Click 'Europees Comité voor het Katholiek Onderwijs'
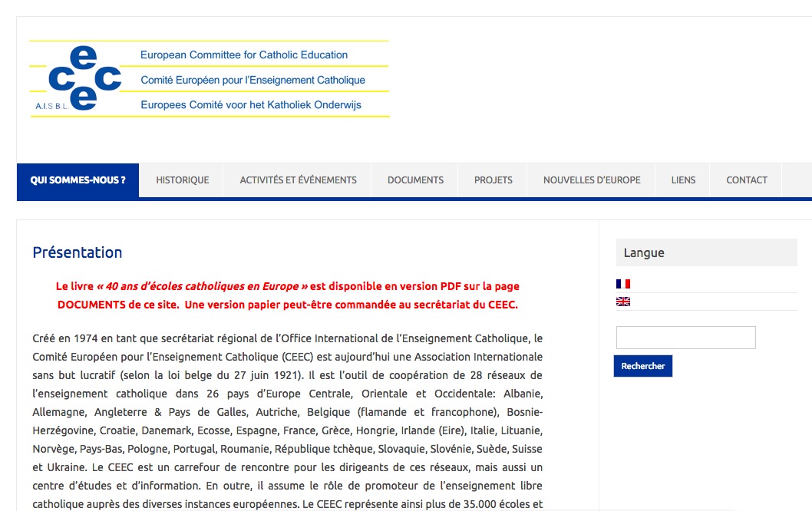812x511 pixels. (251, 104)
